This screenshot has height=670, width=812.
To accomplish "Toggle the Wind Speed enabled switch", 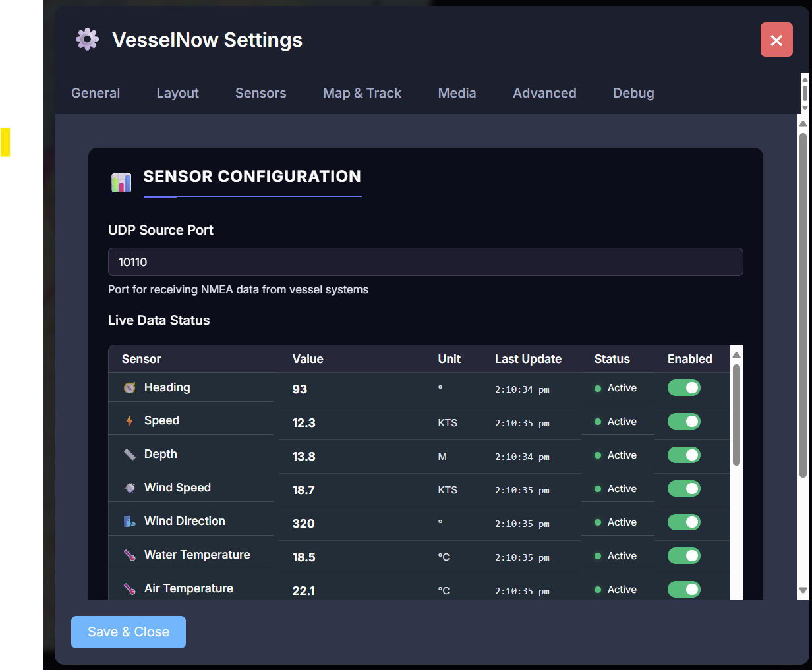I will 684,488.
